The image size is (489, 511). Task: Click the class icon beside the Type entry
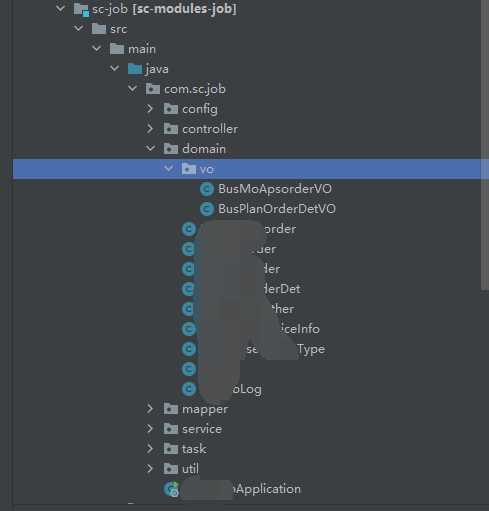[x=189, y=349]
